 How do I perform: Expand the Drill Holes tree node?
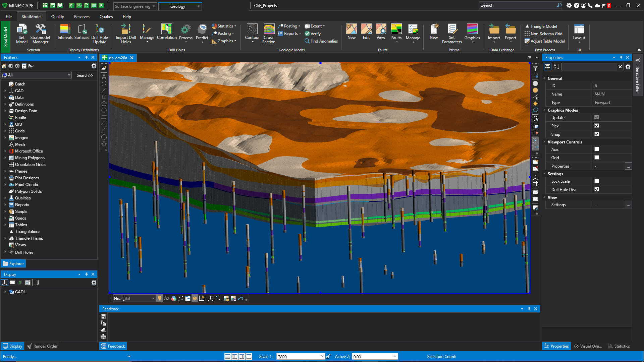coord(5,252)
